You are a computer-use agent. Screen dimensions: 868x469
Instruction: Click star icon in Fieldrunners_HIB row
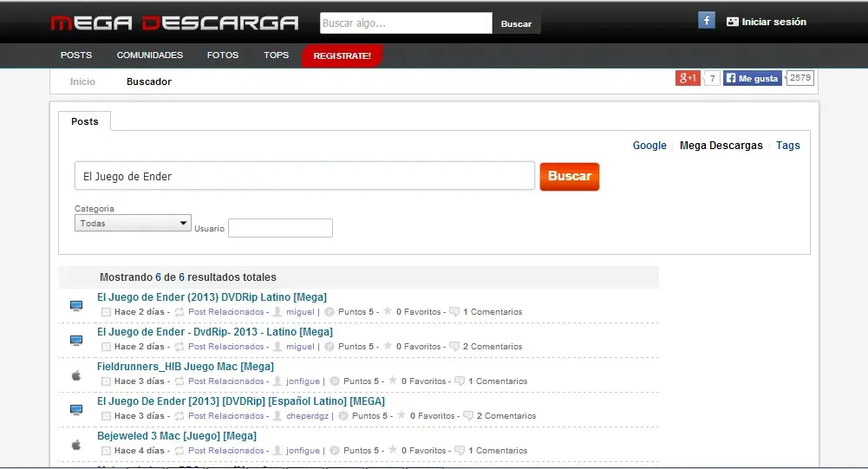pyautogui.click(x=393, y=380)
